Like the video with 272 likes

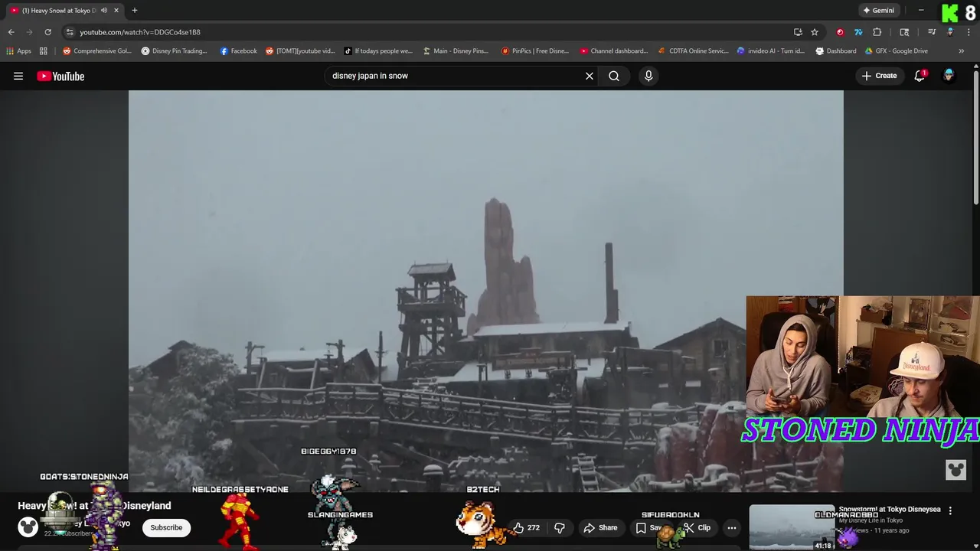pos(527,527)
